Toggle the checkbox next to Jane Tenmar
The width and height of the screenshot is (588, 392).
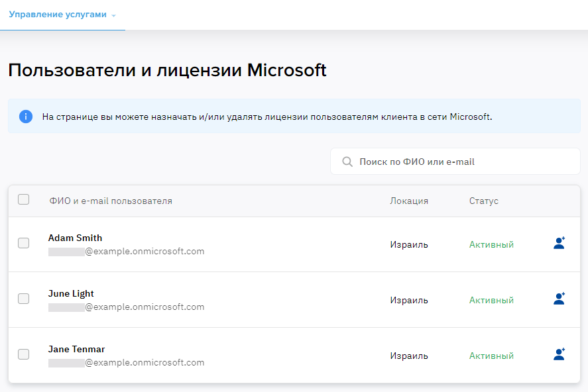click(24, 354)
